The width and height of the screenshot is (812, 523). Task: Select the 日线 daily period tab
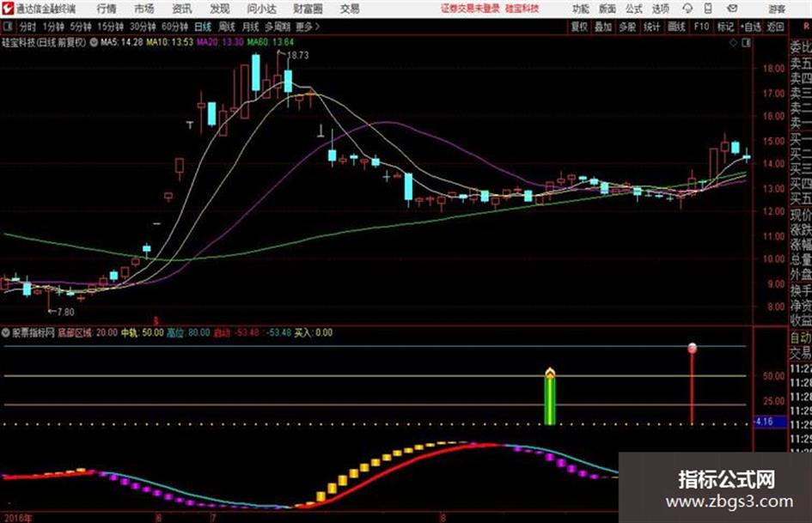point(203,27)
